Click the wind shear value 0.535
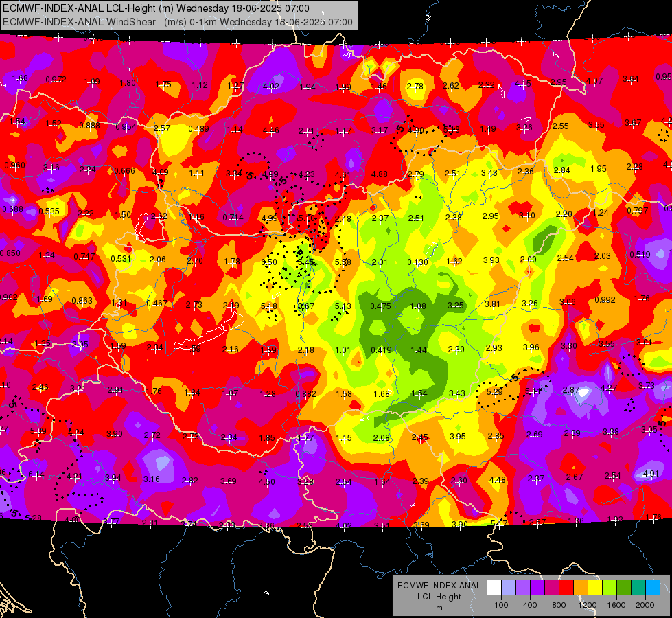The height and width of the screenshot is (618, 672). [49, 211]
